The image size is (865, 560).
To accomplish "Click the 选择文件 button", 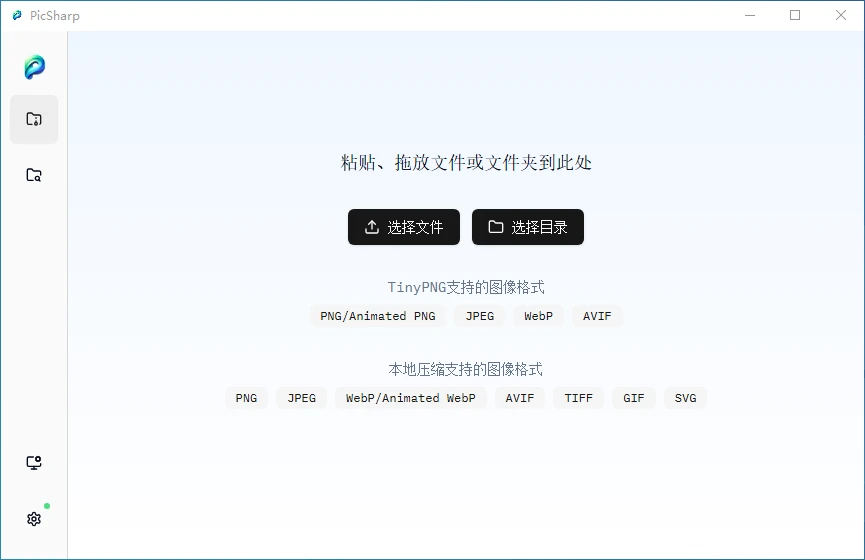I will (x=403, y=227).
